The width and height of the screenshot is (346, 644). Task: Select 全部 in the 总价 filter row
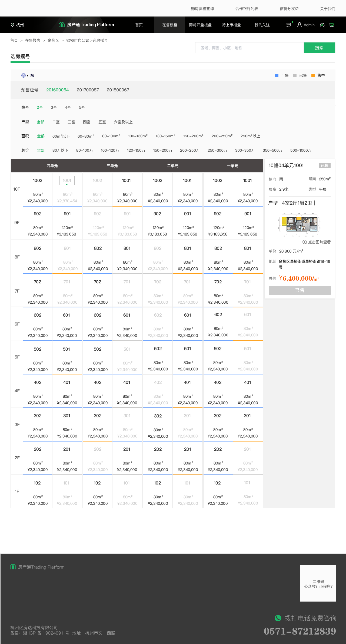coord(41,150)
